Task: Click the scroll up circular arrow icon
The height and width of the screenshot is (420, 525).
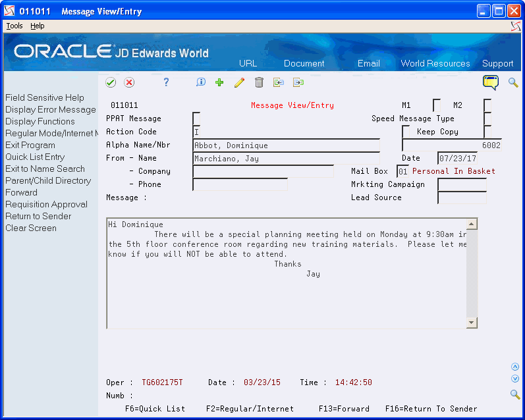Action: point(515,367)
